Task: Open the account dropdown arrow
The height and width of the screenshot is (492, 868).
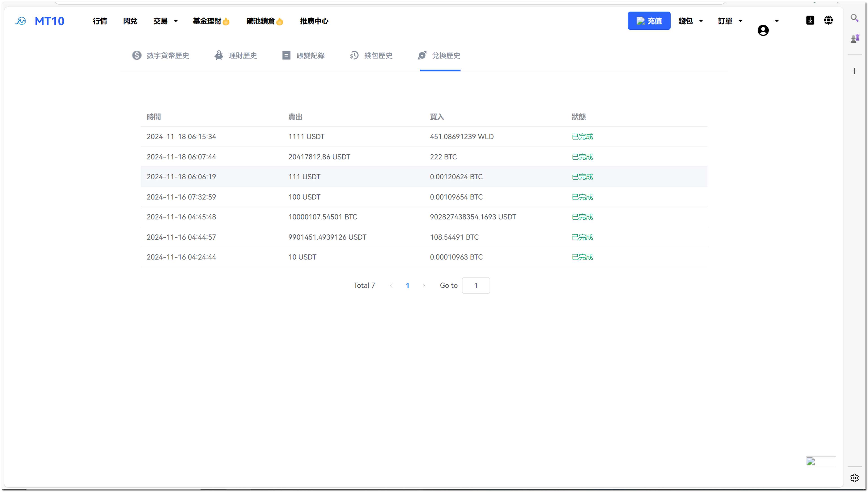Action: (x=777, y=21)
